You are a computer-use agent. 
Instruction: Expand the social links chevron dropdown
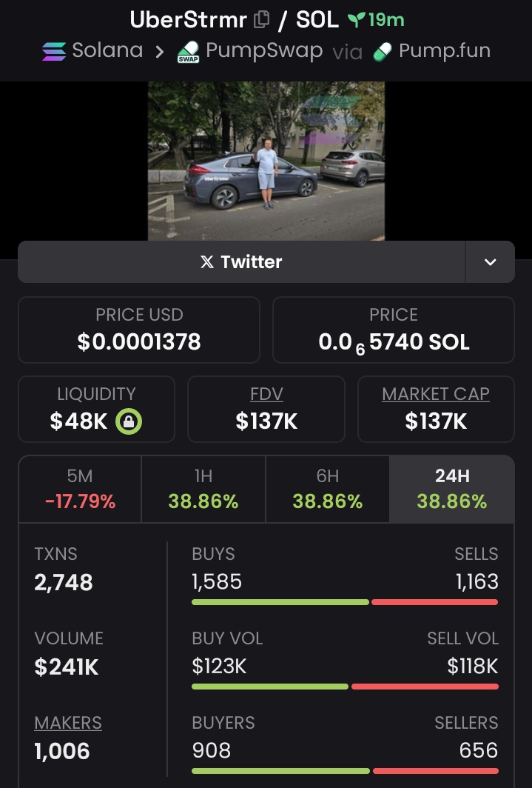(490, 262)
